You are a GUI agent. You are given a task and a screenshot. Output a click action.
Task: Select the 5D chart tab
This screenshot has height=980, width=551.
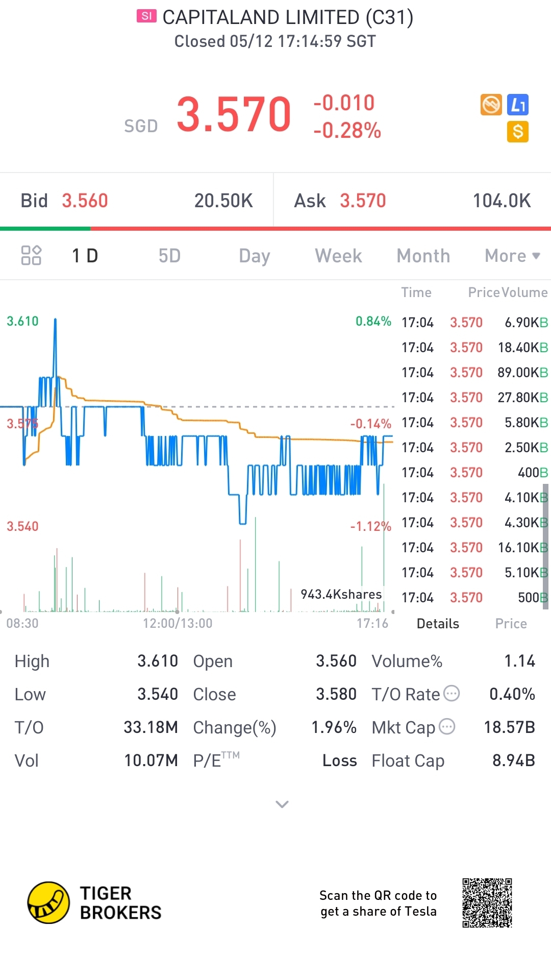coord(169,256)
